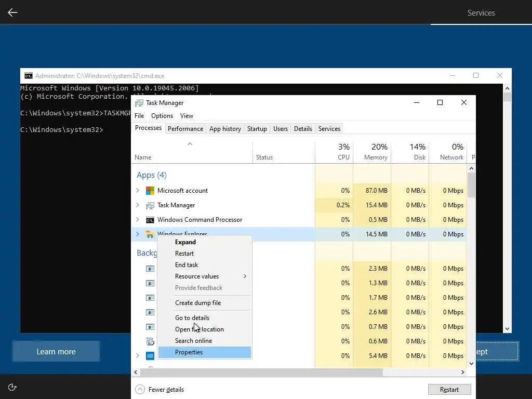Screen dimensions: 532x399
Task: Open the File menu in Task Manager
Action: click(x=139, y=116)
